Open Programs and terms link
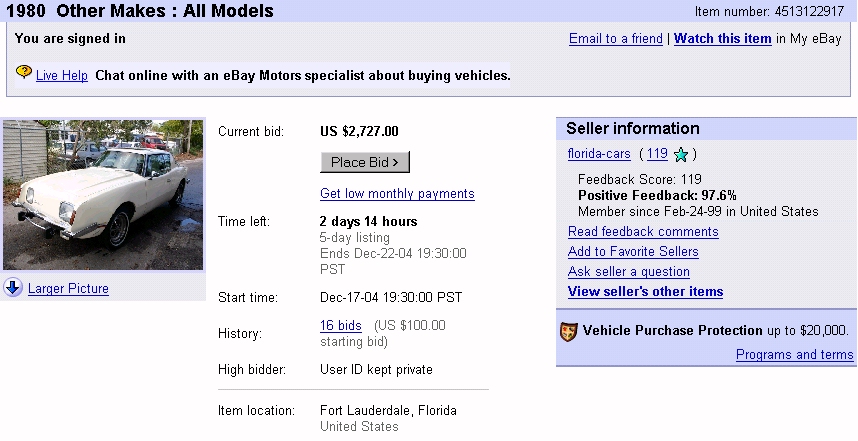The width and height of the screenshot is (858, 441). tap(794, 354)
